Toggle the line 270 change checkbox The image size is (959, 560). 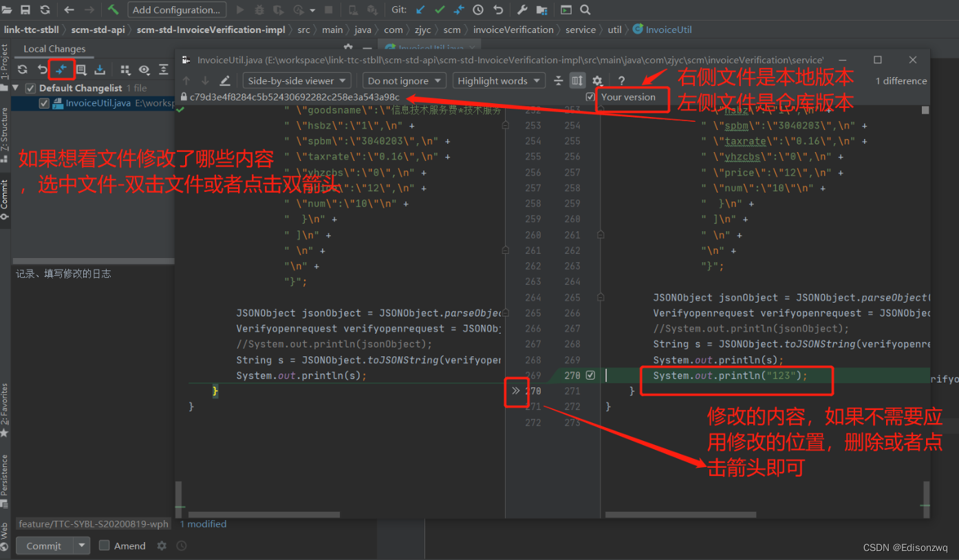click(590, 376)
